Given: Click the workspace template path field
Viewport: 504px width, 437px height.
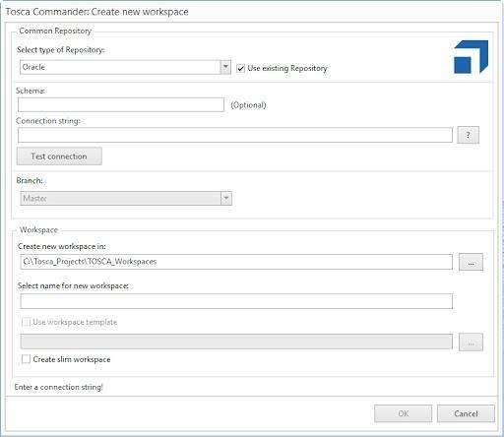Looking at the screenshot, I should point(236,342).
